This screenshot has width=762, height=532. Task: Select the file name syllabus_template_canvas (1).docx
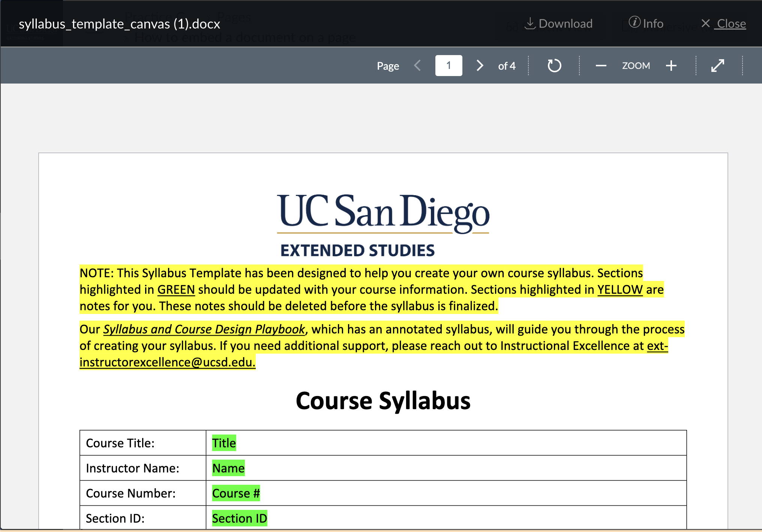point(119,24)
